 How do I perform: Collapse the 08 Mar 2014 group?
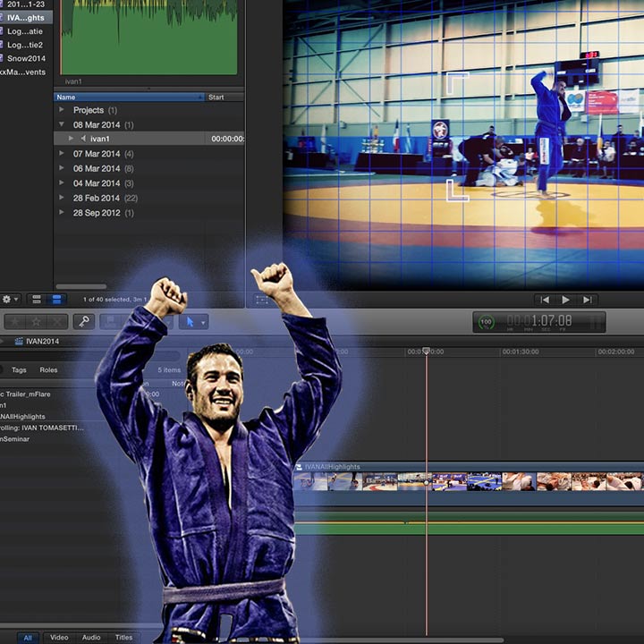tap(62, 124)
